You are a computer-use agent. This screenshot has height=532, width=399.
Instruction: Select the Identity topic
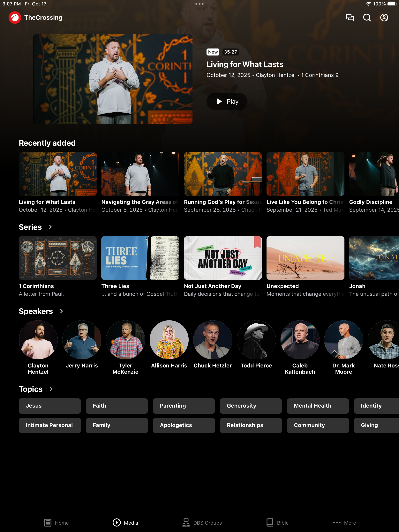(x=376, y=406)
